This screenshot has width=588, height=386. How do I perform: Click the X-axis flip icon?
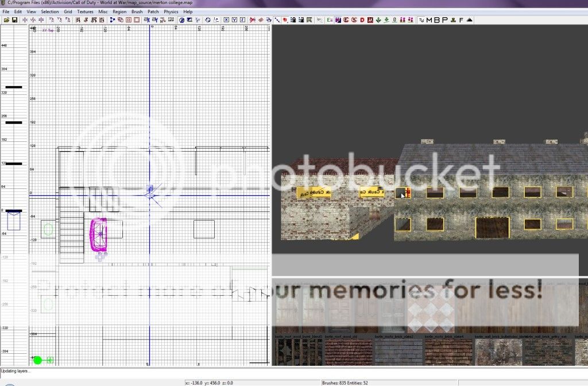point(24,20)
